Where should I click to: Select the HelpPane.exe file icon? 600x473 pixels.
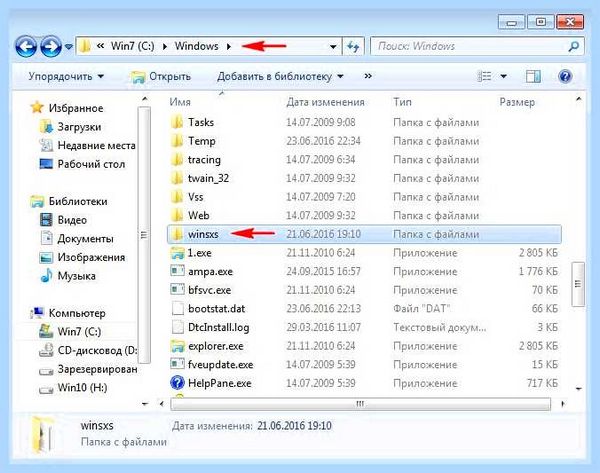[x=177, y=383]
